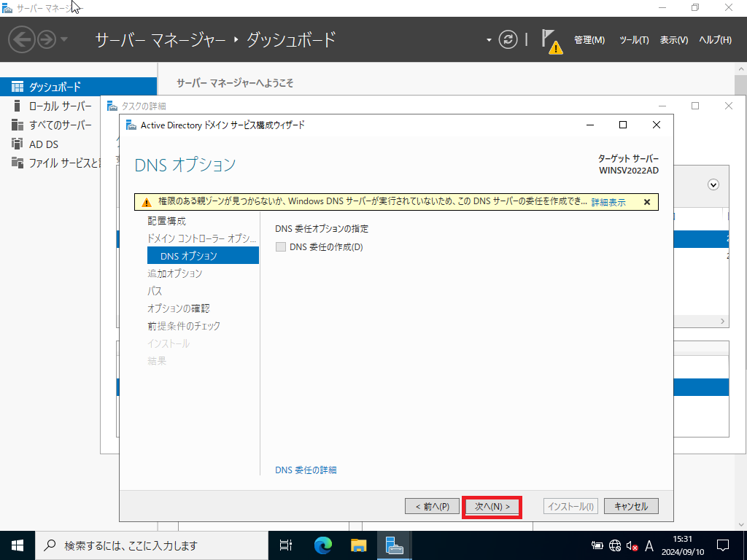Click the wizard title bar app icon
The image size is (747, 560).
131,125
